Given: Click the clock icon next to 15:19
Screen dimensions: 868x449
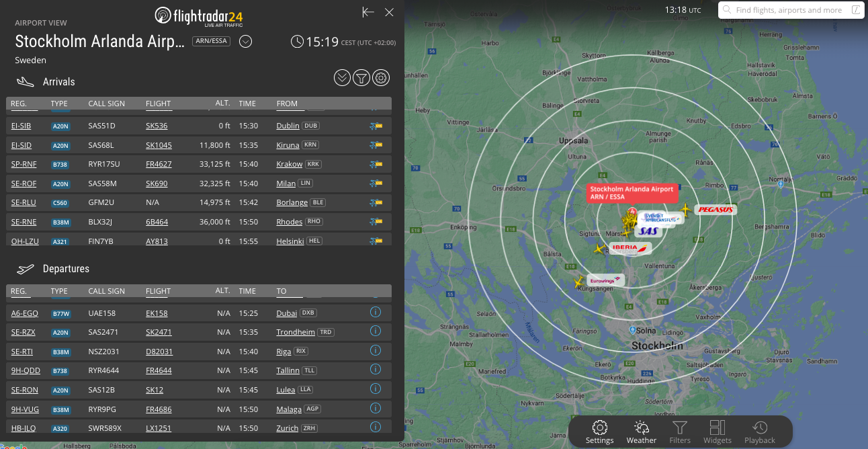Looking at the screenshot, I should pos(297,42).
